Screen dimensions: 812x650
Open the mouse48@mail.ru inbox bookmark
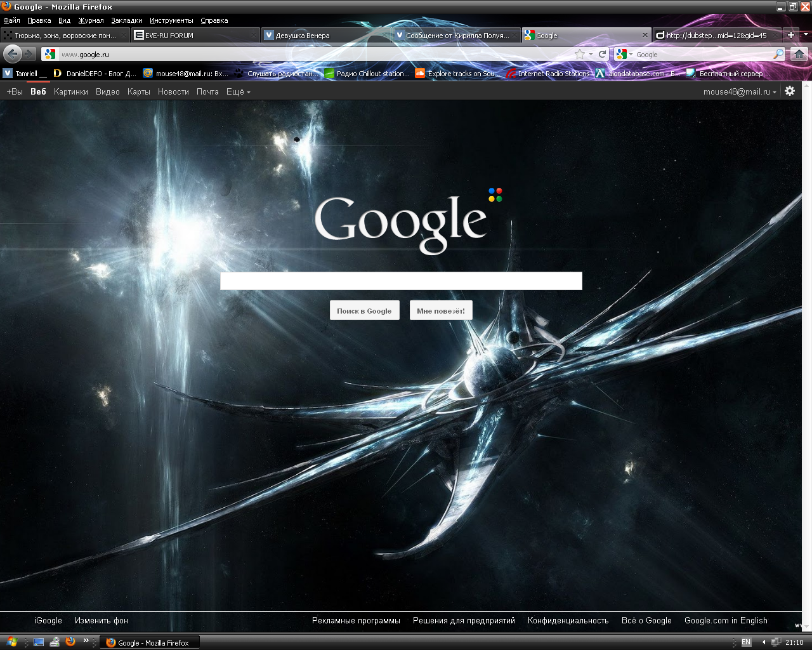[186, 74]
